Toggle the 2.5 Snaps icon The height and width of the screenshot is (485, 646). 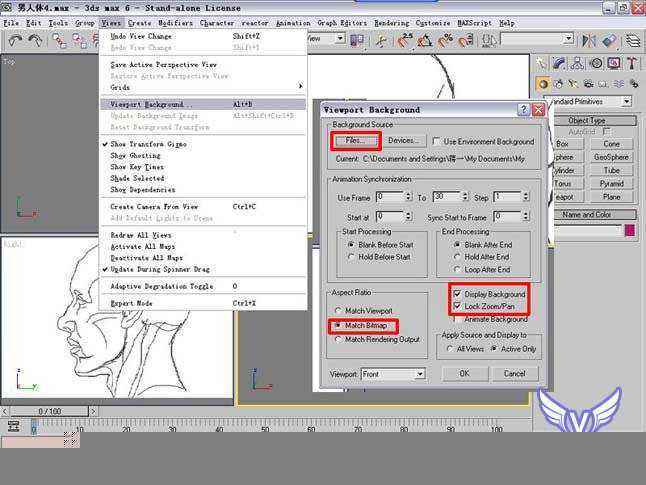(x=405, y=40)
